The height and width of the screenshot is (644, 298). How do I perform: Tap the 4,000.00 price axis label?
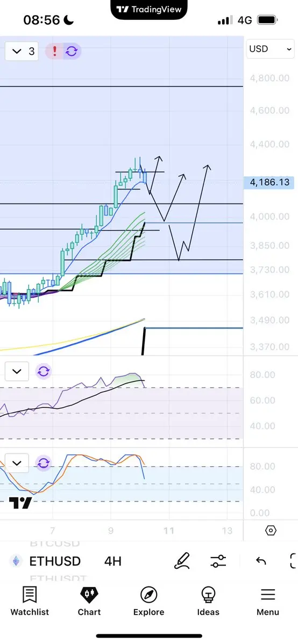coord(269,216)
